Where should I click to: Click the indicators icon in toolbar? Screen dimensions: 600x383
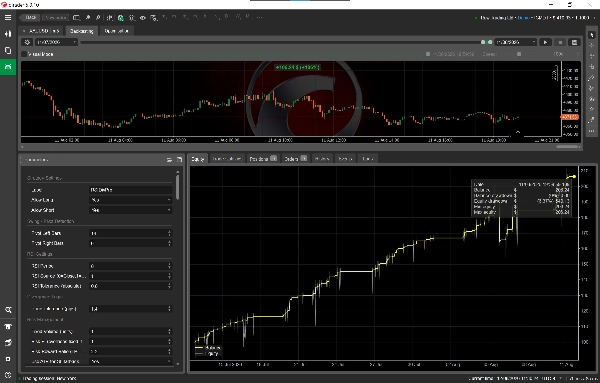[132, 18]
